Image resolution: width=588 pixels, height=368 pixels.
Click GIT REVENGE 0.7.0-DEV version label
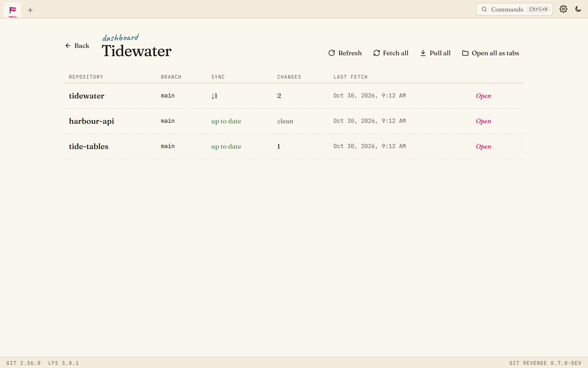(545, 363)
